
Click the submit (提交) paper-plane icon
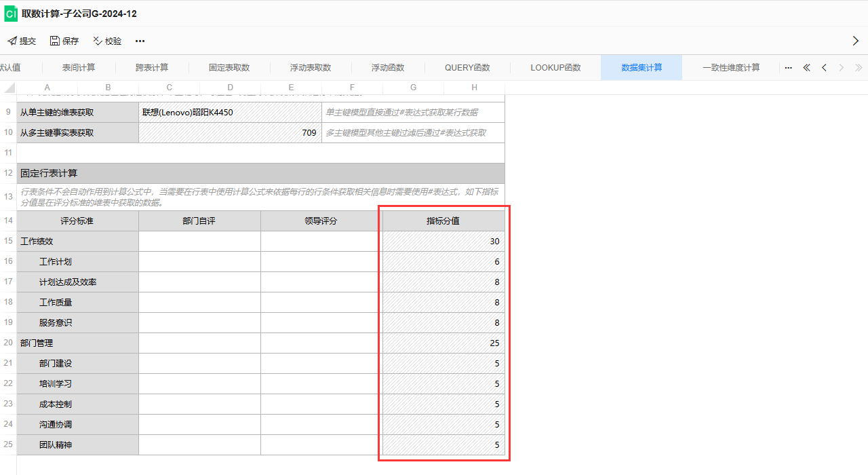tap(12, 41)
